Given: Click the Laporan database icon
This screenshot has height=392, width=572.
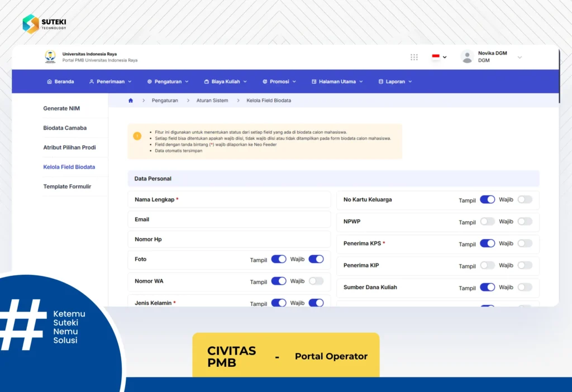Looking at the screenshot, I should 381,82.
